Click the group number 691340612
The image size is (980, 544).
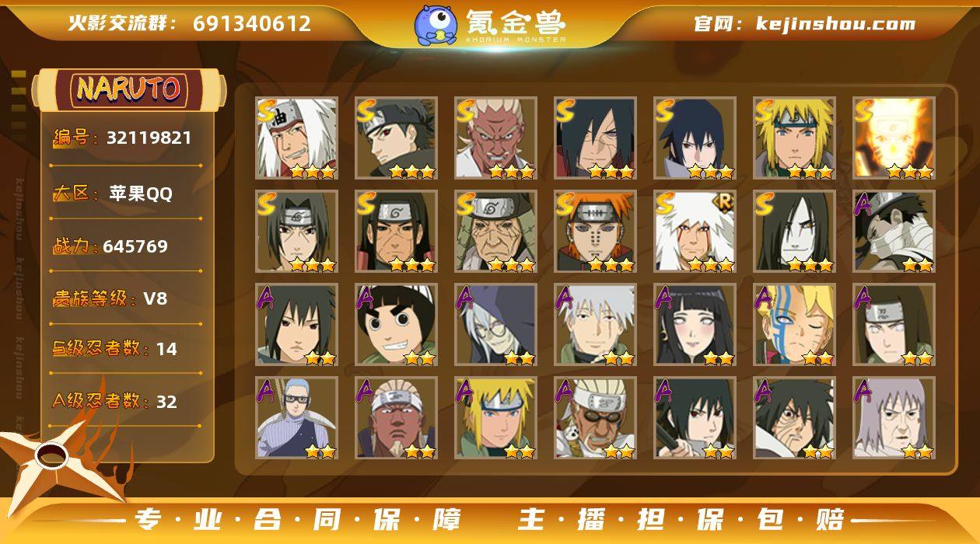pos(252,23)
